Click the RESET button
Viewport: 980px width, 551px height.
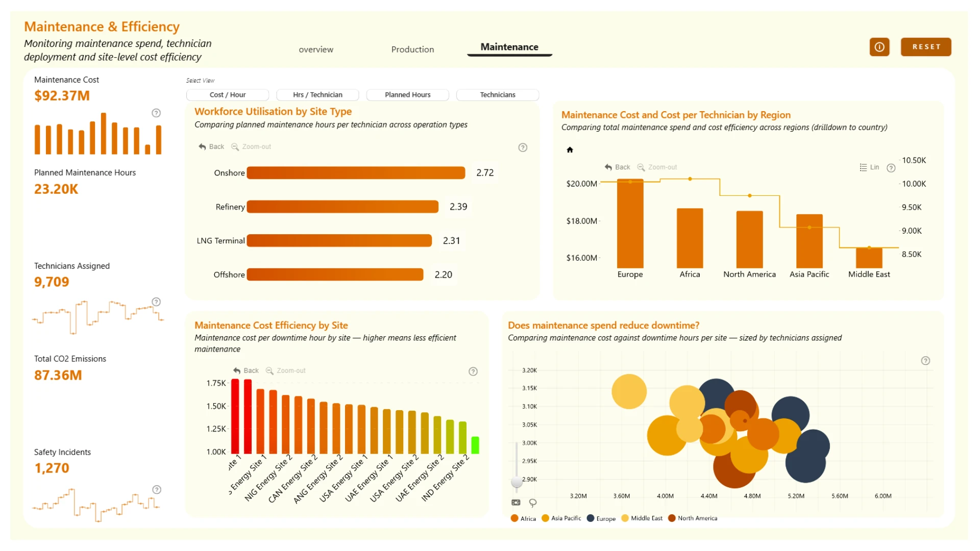tap(926, 47)
